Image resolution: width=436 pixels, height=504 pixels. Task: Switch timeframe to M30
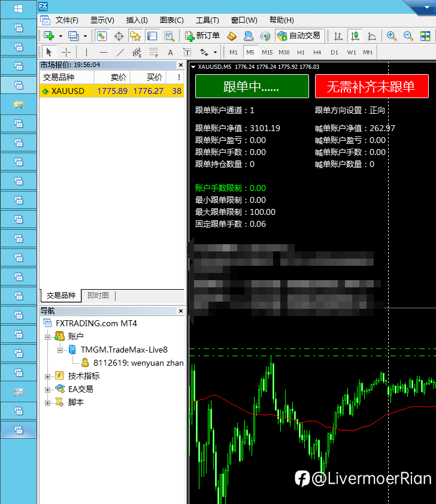pos(284,52)
